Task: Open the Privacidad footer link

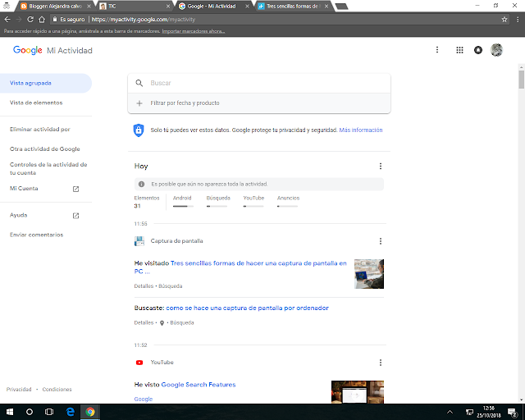Action: click(x=19, y=389)
